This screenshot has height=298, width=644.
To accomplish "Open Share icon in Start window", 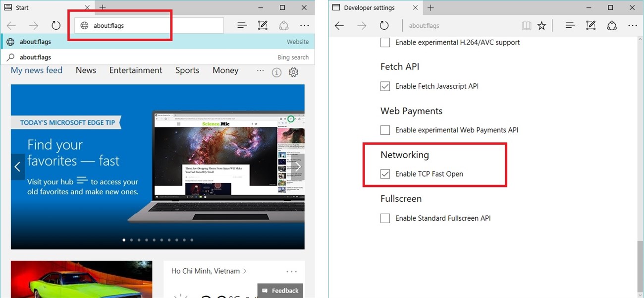I will pos(284,25).
